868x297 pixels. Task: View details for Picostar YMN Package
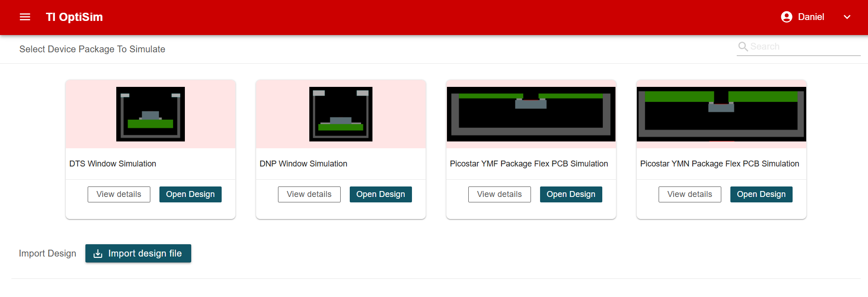pyautogui.click(x=689, y=194)
